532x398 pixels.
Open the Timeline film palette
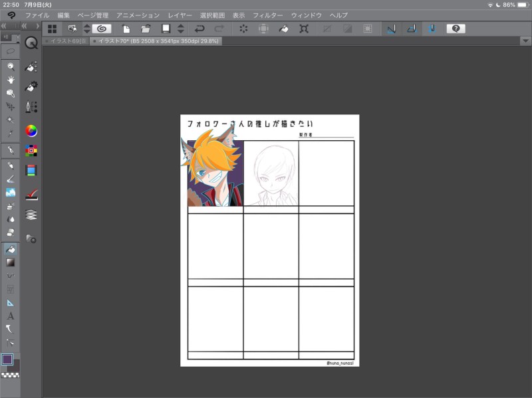tap(31, 171)
